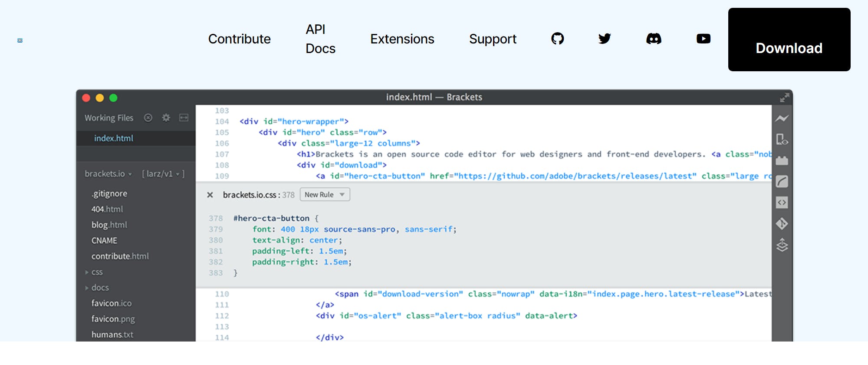Click padding-right: 1.5em on line 382

tap(302, 262)
